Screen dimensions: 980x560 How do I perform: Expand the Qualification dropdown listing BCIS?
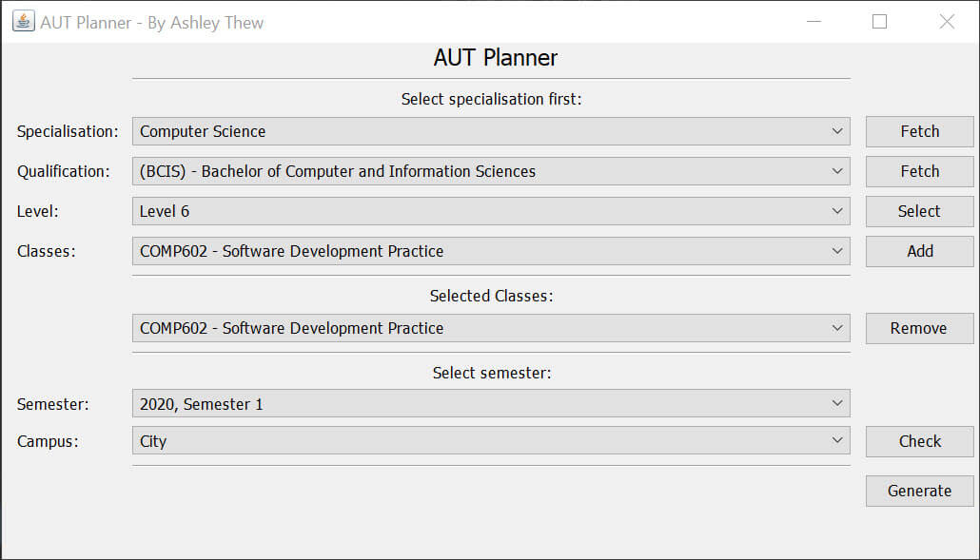click(x=490, y=171)
